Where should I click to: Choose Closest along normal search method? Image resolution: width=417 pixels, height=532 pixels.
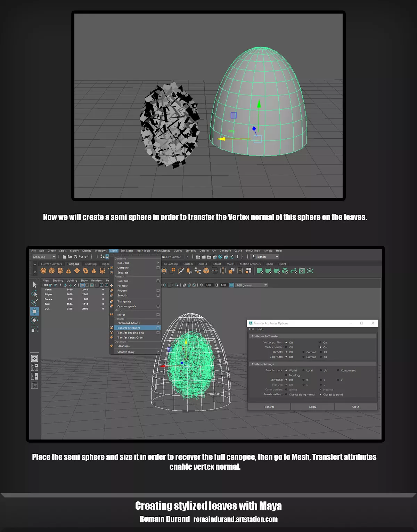click(286, 395)
